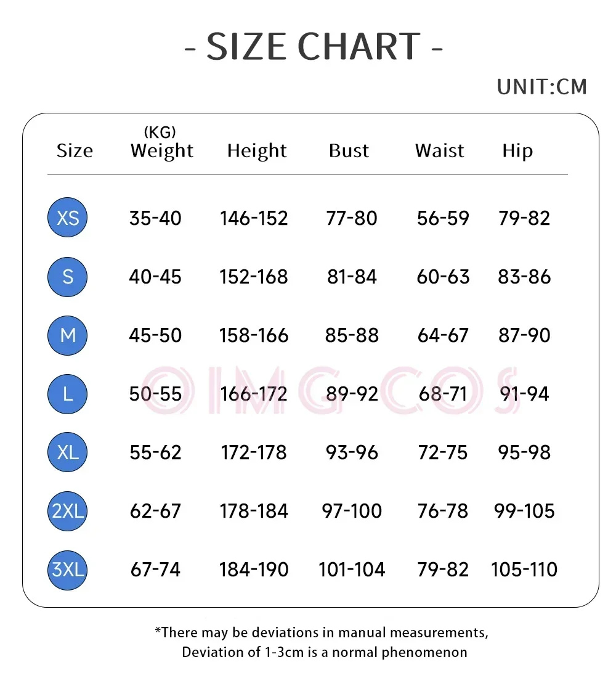
Task: Select the Weight (KG) column header
Action: coord(161,144)
